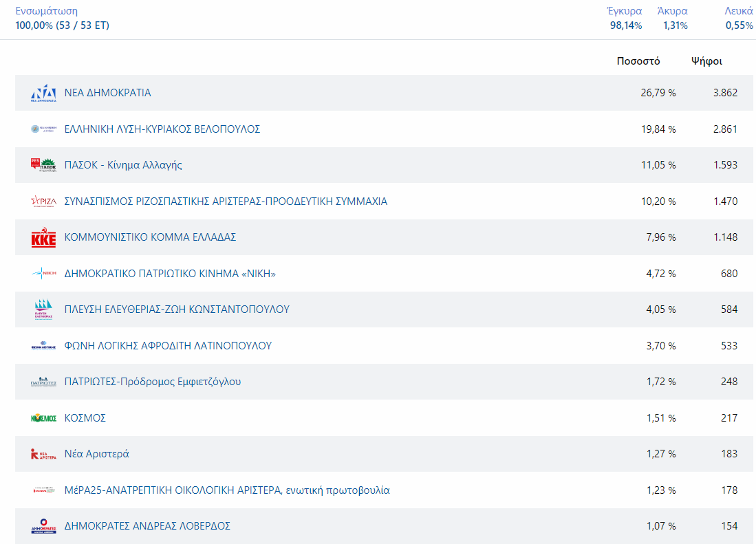756x544 pixels.
Task: Click the 1.470 votes cell
Action: point(726,202)
